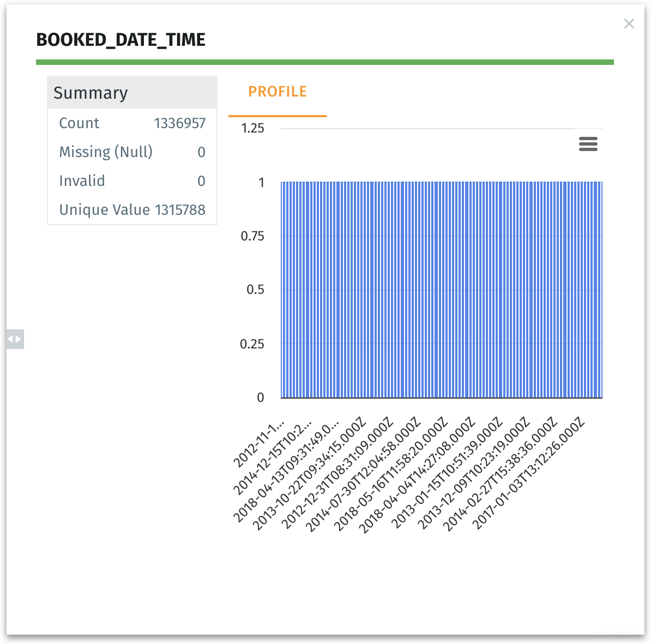Click the BOOKED_DATE_TIME column title
Viewport: 651px width, 644px height.
[120, 40]
